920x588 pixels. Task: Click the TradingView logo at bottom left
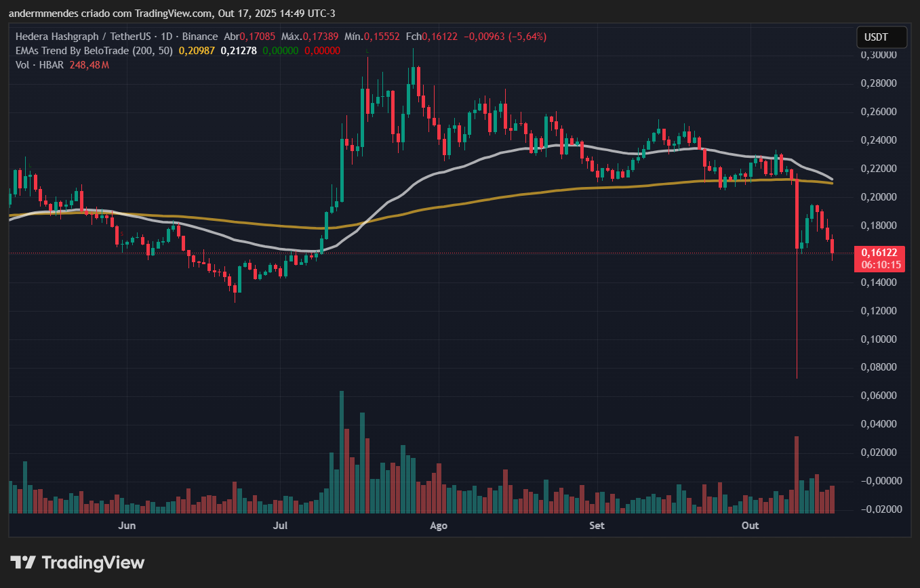[77, 562]
